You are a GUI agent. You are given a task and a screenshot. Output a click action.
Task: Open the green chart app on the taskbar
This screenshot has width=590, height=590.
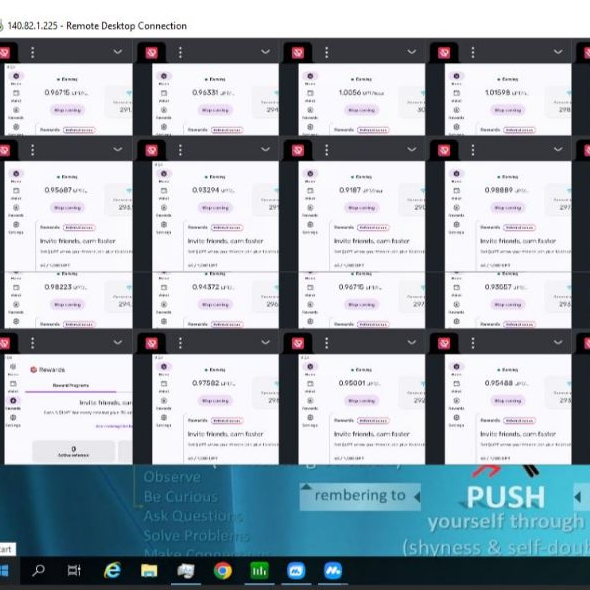coord(260,571)
